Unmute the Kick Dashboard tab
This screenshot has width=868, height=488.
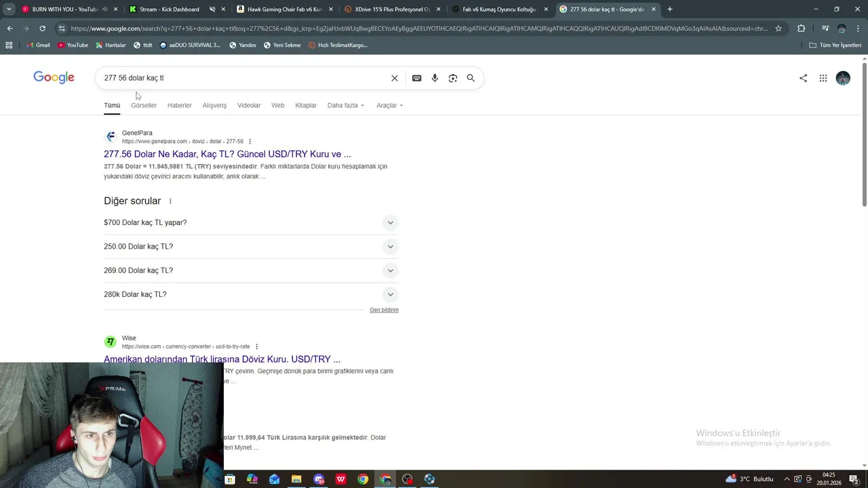click(212, 9)
